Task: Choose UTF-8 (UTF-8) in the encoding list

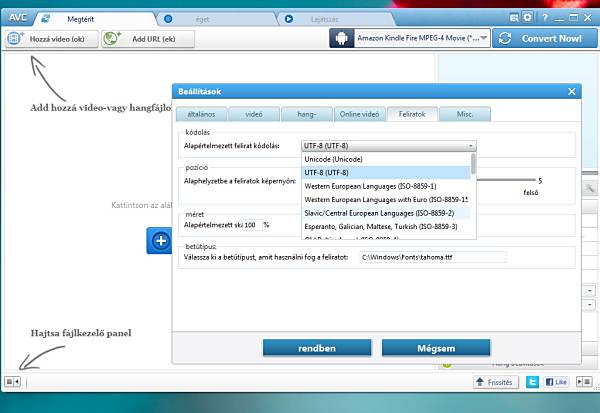Action: [386, 173]
